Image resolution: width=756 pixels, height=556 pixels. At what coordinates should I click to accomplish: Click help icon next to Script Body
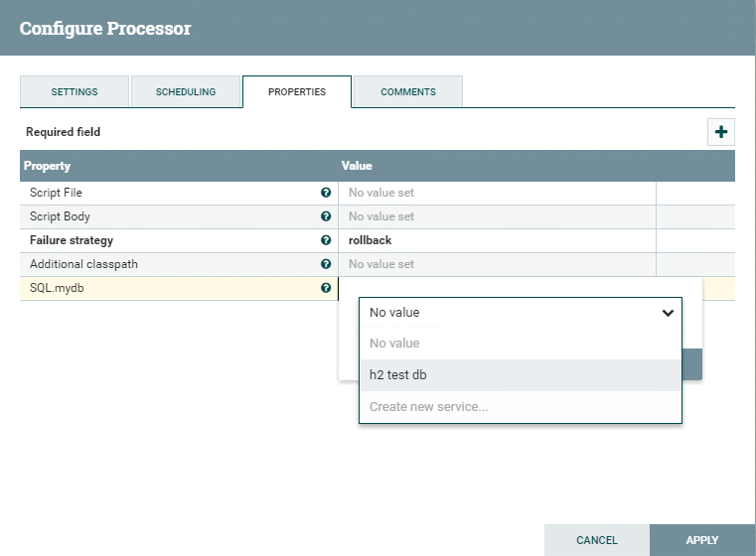[326, 216]
